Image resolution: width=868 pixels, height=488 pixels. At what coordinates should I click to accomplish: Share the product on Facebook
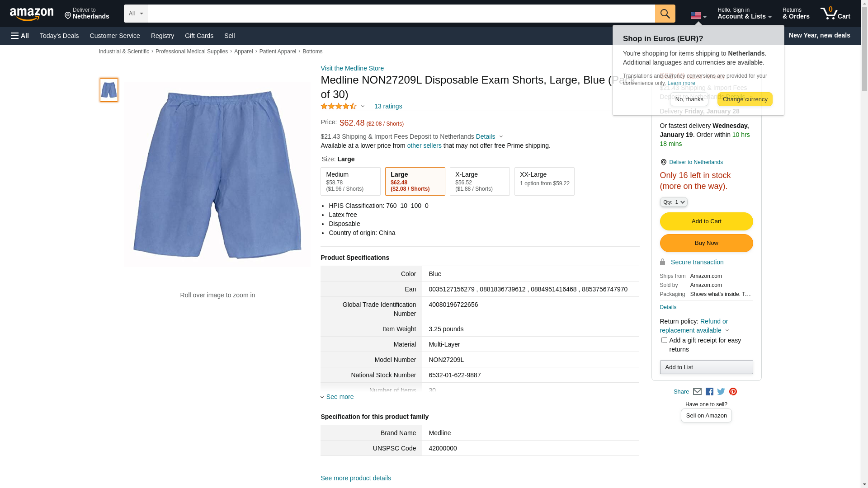click(709, 392)
